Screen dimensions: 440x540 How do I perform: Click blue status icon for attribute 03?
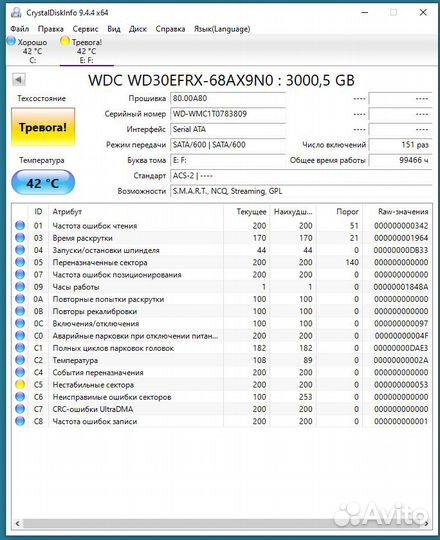tap(20, 238)
